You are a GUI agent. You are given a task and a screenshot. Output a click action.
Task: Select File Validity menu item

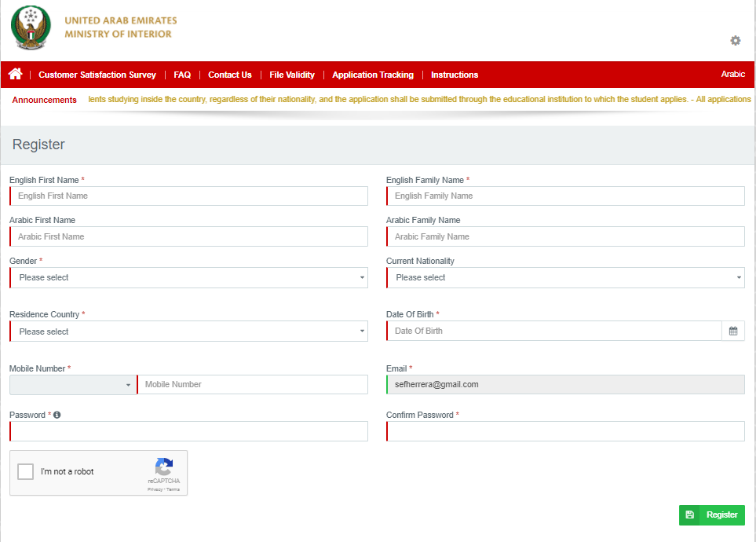pos(292,75)
